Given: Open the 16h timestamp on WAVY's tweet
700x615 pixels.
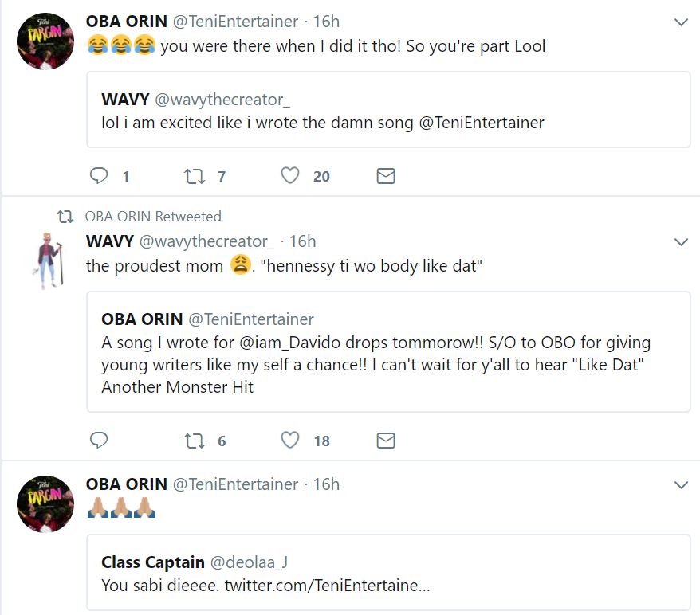Looking at the screenshot, I should tap(302, 241).
